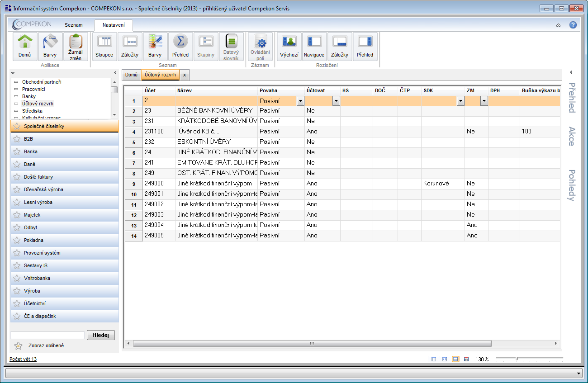Click the Zobraz oblíbené star toggle
This screenshot has height=383, width=588.
tap(18, 346)
